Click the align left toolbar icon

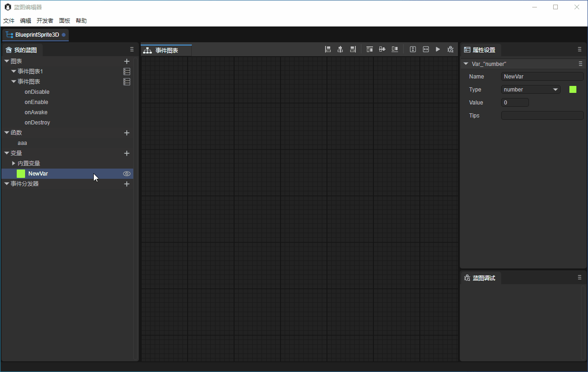tap(328, 49)
